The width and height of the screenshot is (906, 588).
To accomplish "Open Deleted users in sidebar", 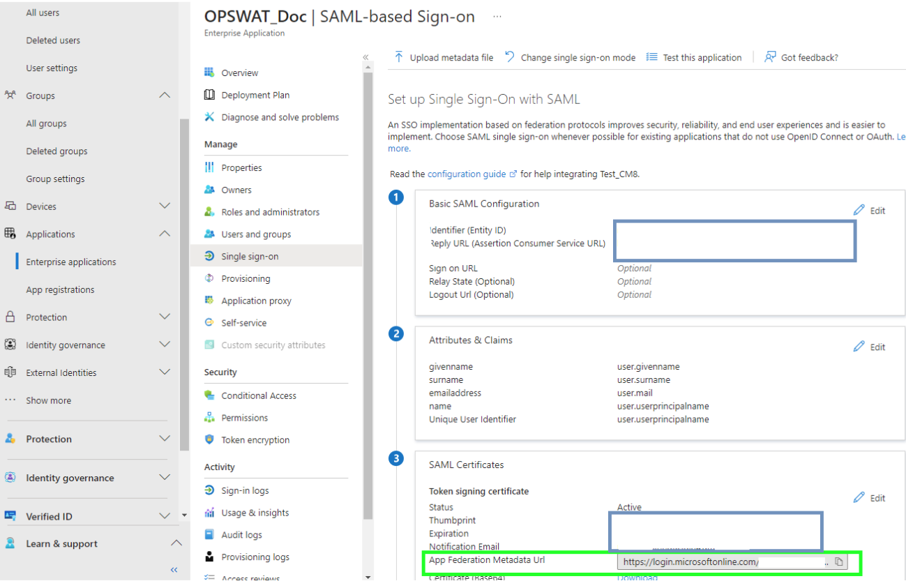I will 53,40.
